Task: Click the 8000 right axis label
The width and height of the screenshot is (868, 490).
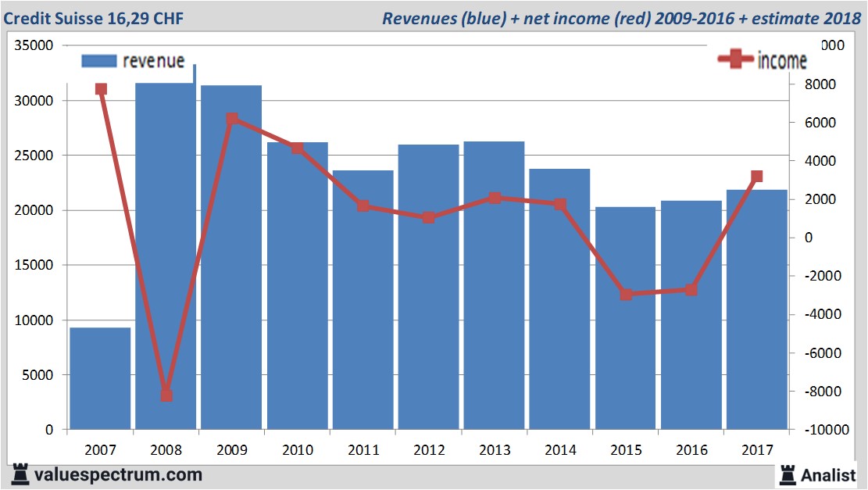Action: pos(820,84)
